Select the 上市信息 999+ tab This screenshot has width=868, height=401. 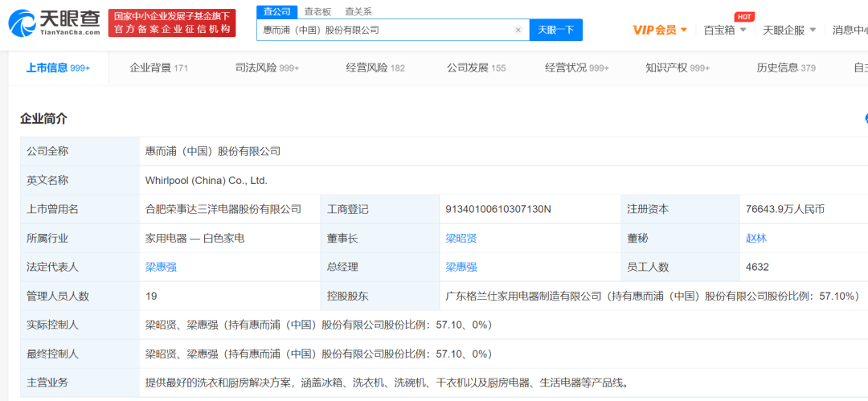click(x=58, y=68)
